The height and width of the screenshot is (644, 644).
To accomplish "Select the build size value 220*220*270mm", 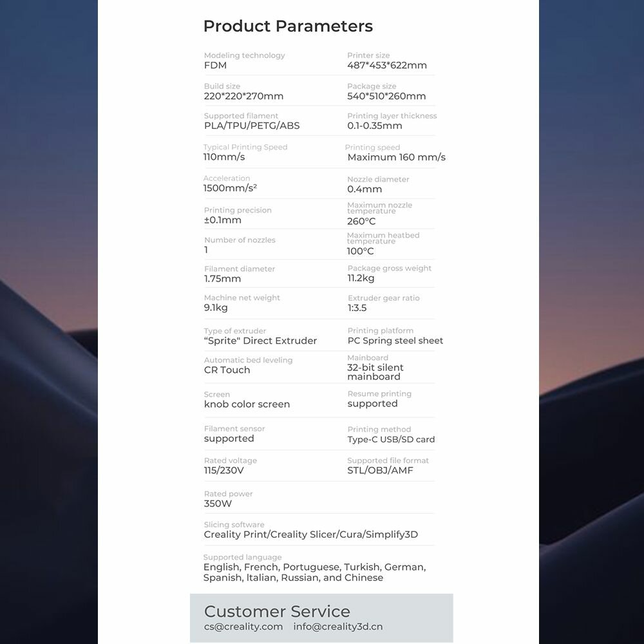I will (243, 97).
